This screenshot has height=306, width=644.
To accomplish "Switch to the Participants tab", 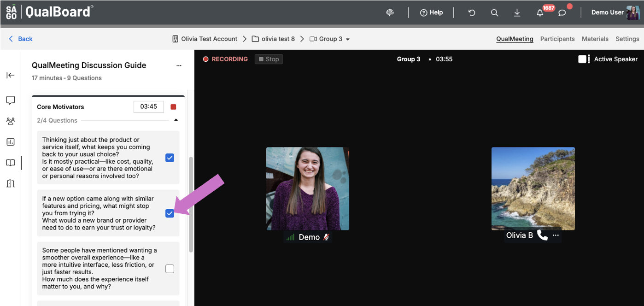I will (557, 39).
